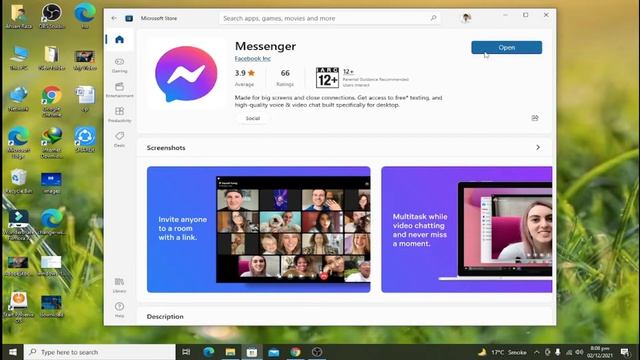Open the notification Action Center
This screenshot has height=360, width=640.
(x=624, y=352)
